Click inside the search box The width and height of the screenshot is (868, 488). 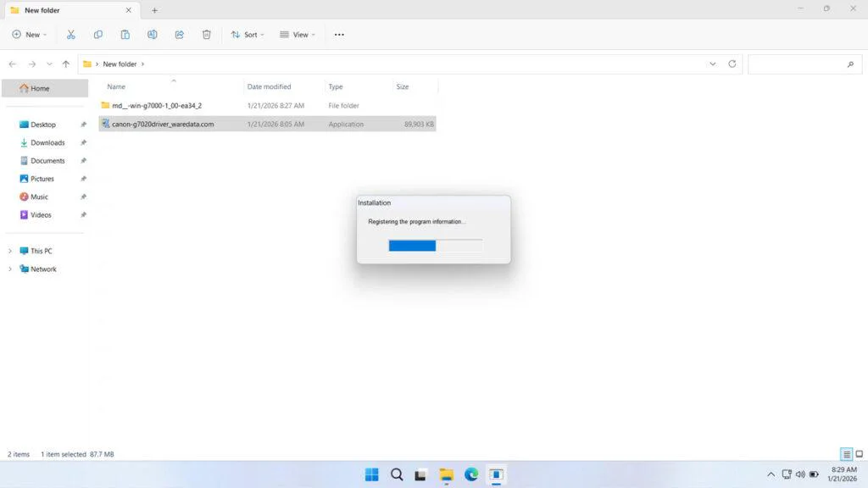[x=801, y=64]
